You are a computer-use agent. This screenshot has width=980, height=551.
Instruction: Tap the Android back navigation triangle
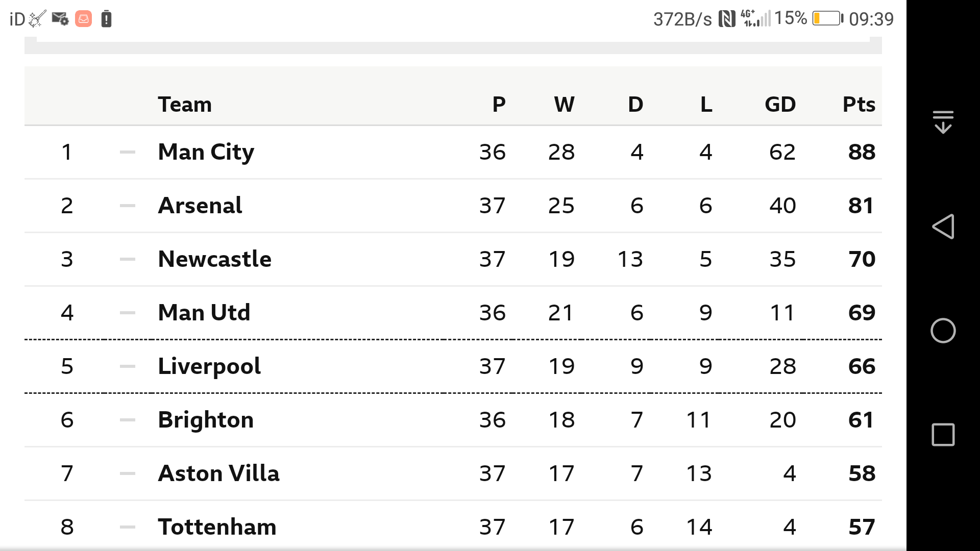[943, 227]
